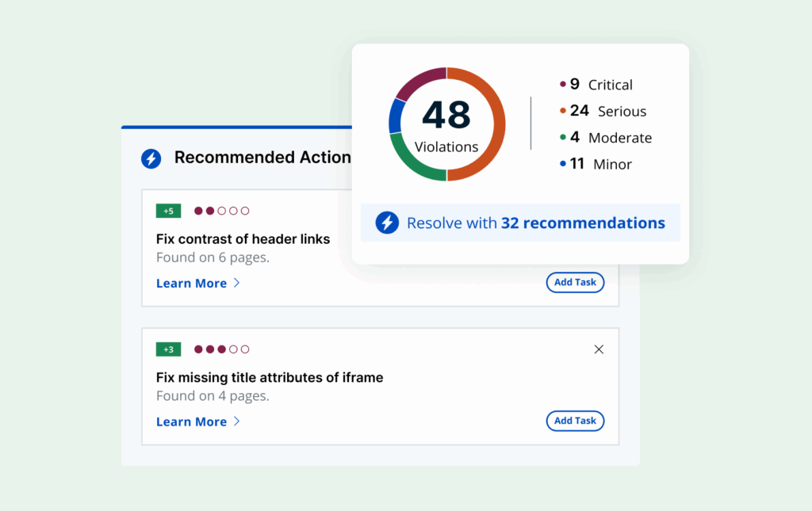Click the lightning icon in Resolve banner
812x511 pixels.
(x=387, y=223)
